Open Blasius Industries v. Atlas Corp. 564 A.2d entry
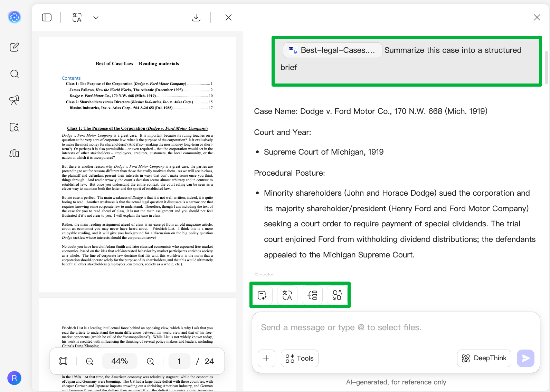 pyautogui.click(x=141, y=108)
